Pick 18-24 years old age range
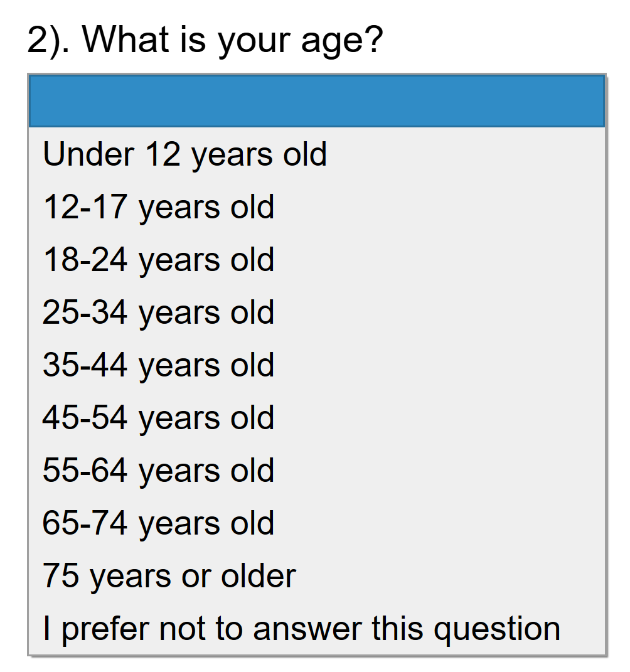 158,260
